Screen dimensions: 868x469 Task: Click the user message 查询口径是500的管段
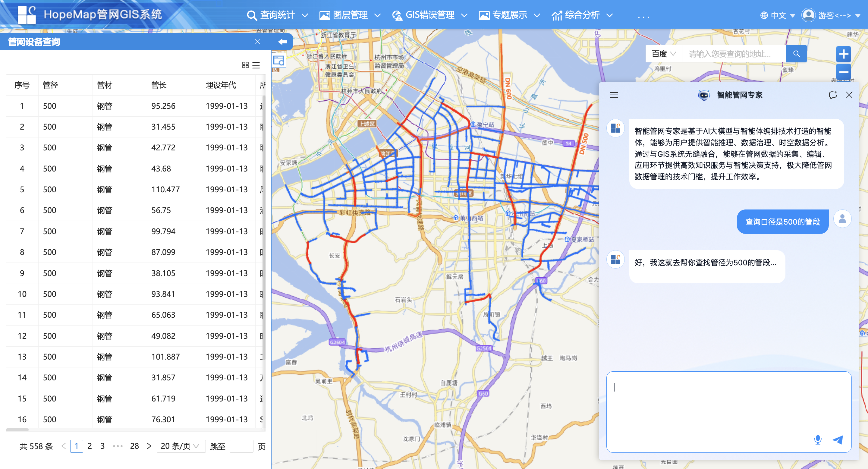tap(782, 222)
